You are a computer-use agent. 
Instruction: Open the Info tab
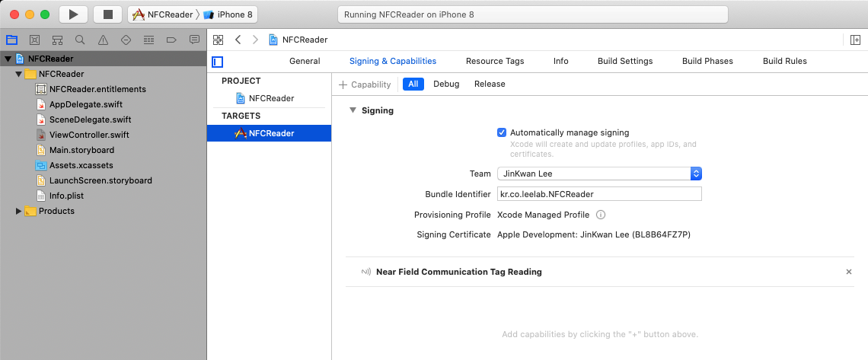pyautogui.click(x=560, y=61)
